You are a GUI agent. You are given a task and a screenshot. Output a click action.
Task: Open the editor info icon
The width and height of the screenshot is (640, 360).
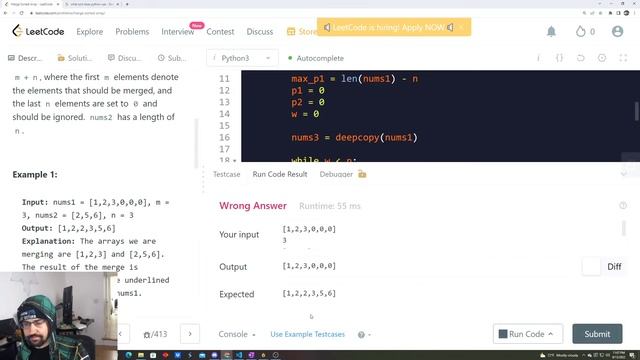click(538, 58)
